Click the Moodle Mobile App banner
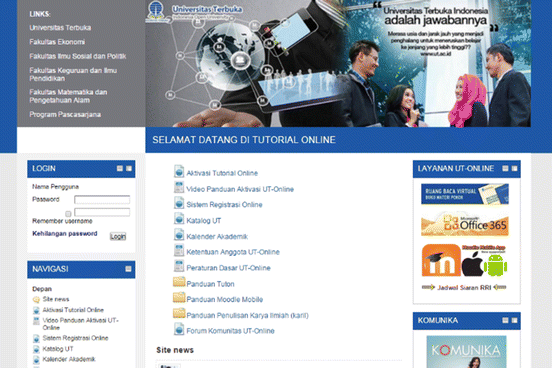552x368 pixels. (464, 260)
